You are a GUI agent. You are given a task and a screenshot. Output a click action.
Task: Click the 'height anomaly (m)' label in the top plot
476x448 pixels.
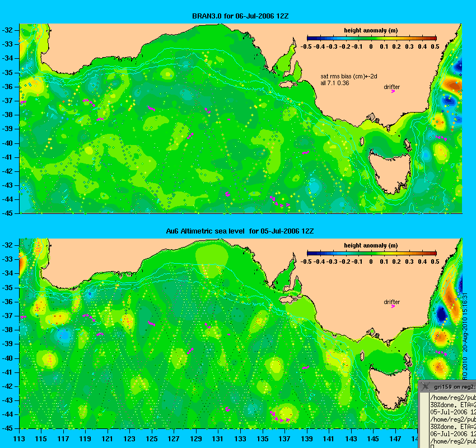[x=371, y=30]
